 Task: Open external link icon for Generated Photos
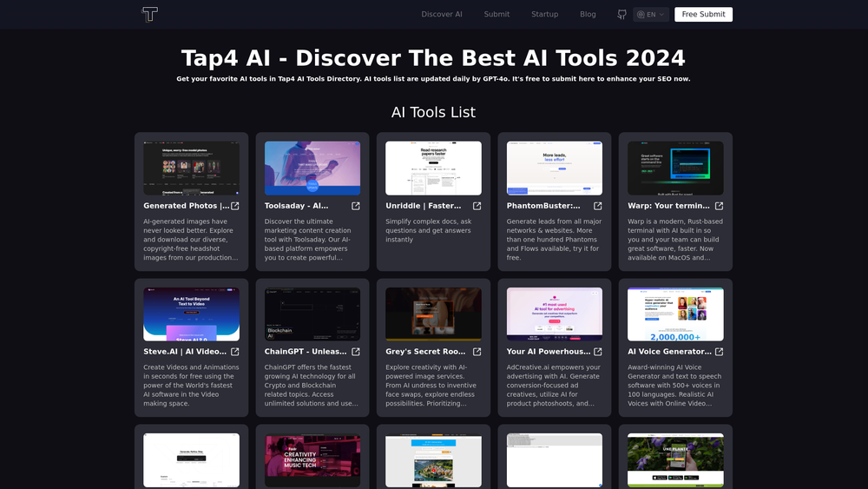tap(234, 206)
